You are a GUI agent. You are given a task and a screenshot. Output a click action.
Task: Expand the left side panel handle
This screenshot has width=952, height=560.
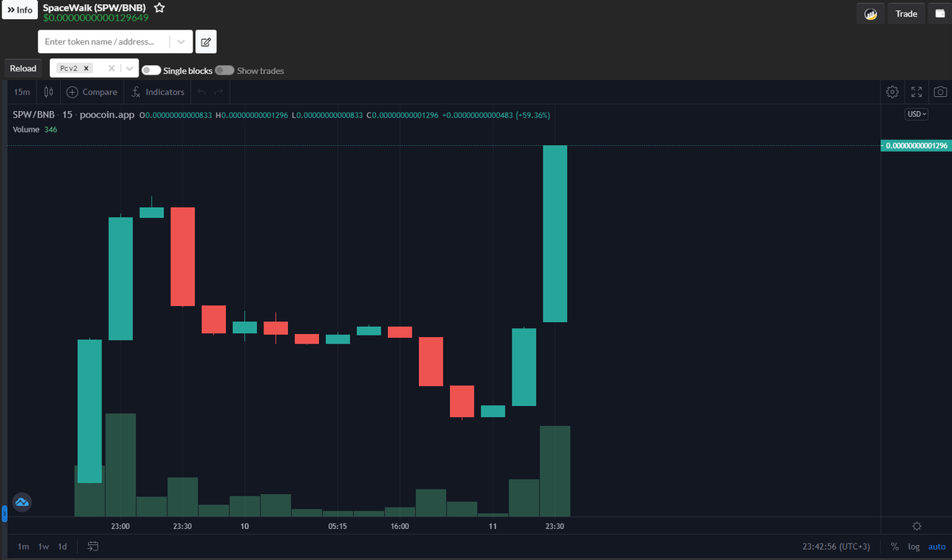click(3, 515)
